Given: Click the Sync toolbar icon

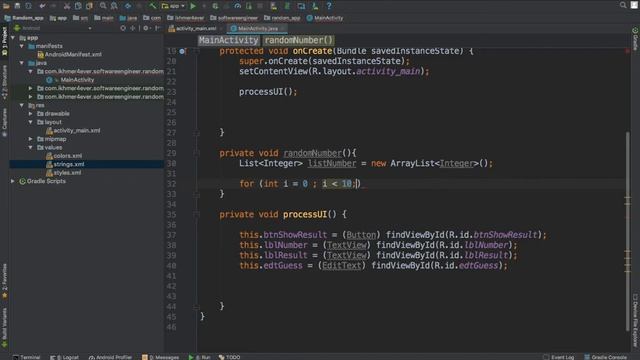Looking at the screenshot, I should point(28,6).
